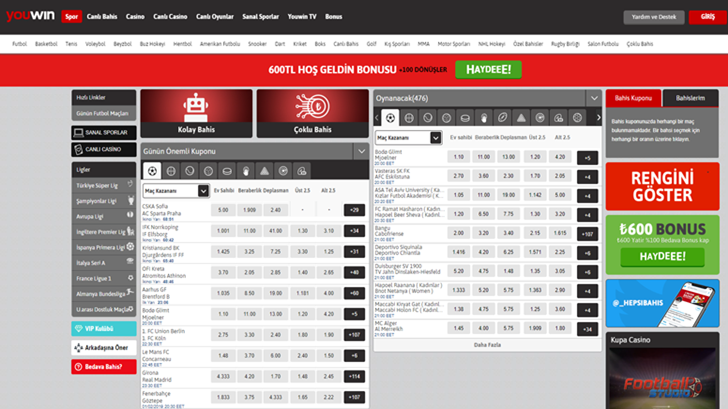The width and height of the screenshot is (728, 409).
Task: Click Bedava Bahis? red button
Action: pyautogui.click(x=104, y=367)
